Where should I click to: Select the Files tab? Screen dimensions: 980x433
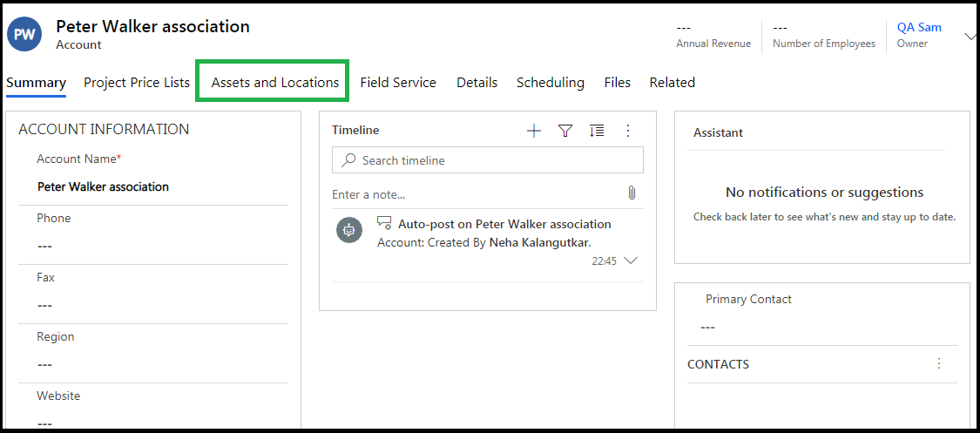tap(617, 83)
